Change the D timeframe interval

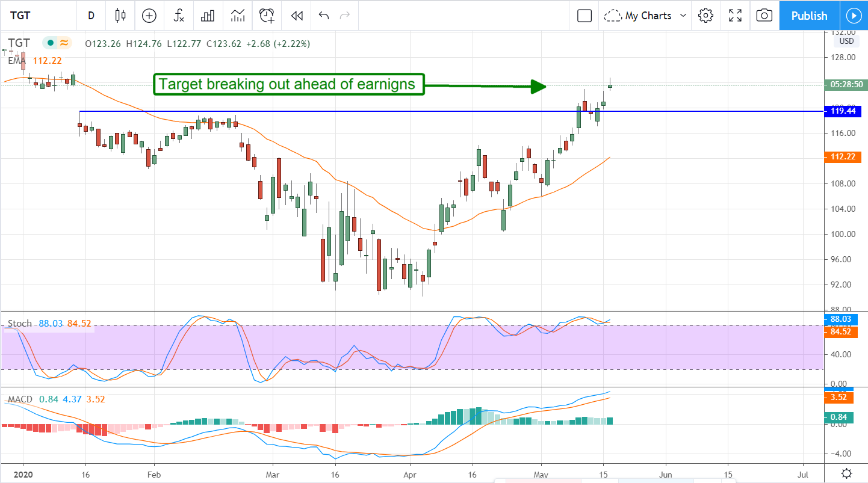(x=91, y=16)
